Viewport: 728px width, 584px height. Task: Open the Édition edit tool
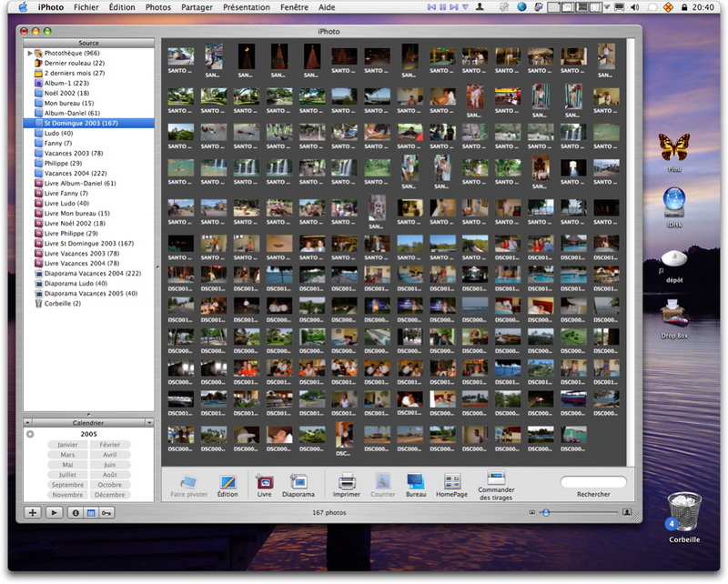[x=227, y=482]
